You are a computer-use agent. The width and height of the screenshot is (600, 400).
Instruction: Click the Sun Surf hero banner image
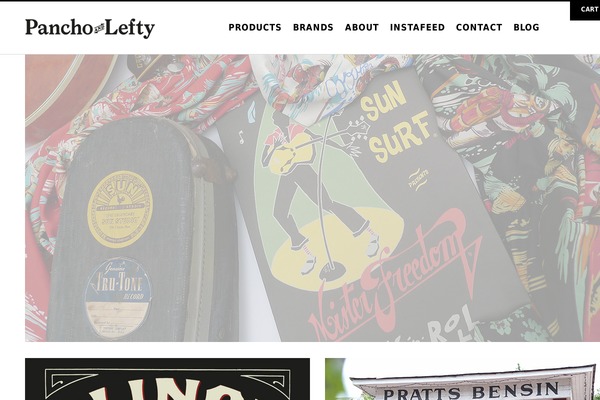coord(312,198)
